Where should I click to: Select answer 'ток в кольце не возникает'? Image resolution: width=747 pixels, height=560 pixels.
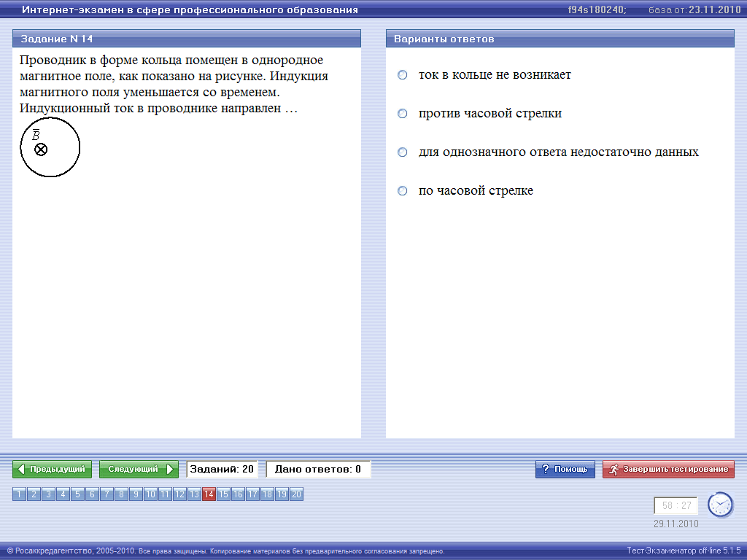coord(403,75)
